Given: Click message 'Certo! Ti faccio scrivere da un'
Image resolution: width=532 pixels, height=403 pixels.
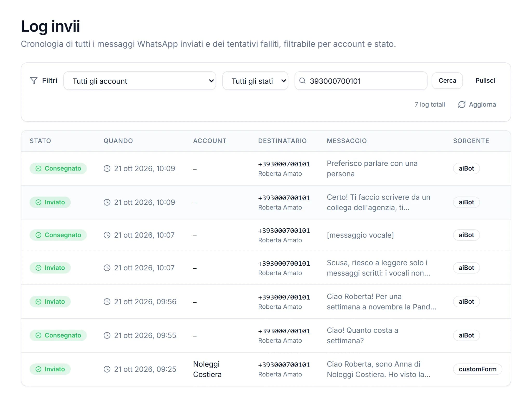Looking at the screenshot, I should (x=378, y=202).
